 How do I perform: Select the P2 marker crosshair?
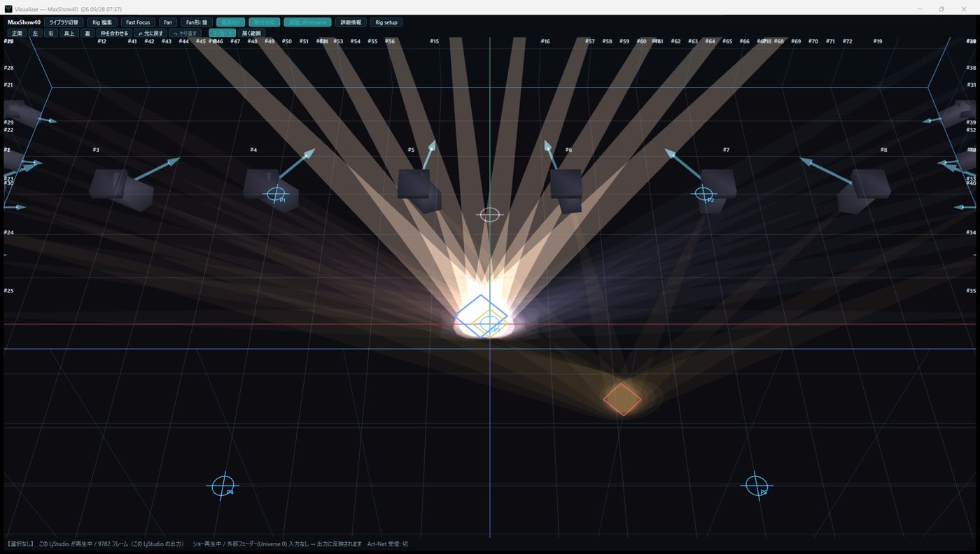tap(704, 194)
